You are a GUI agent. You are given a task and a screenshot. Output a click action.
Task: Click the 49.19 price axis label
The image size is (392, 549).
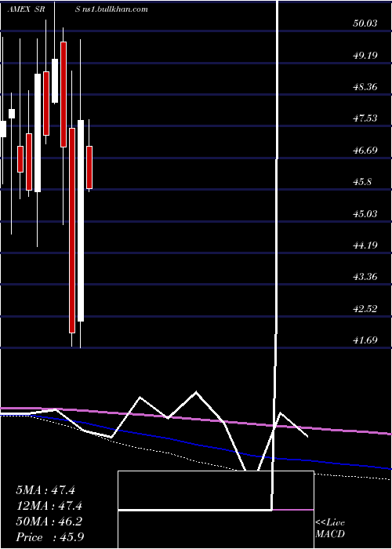(x=365, y=55)
